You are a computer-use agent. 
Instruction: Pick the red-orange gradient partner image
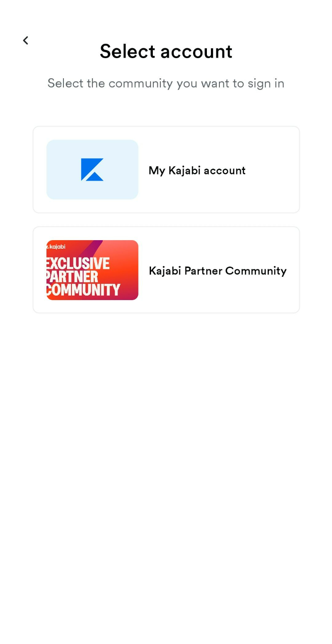92,270
